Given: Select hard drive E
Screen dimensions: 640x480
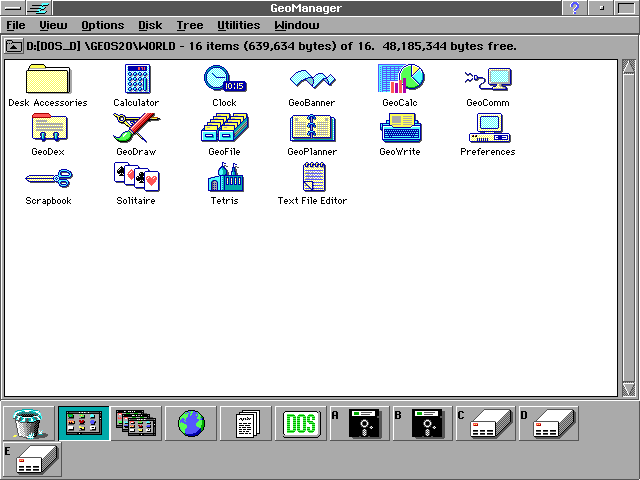Looking at the screenshot, I should point(32,459).
